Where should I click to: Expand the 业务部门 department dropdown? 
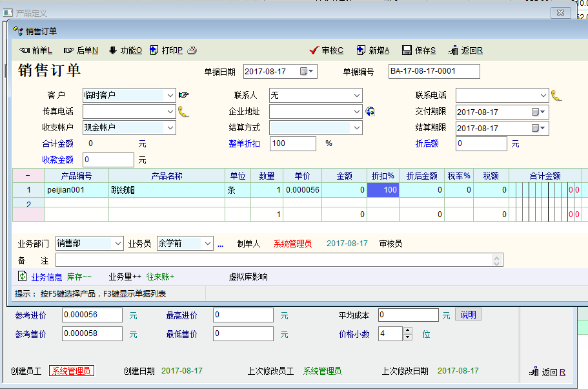pyautogui.click(x=117, y=244)
